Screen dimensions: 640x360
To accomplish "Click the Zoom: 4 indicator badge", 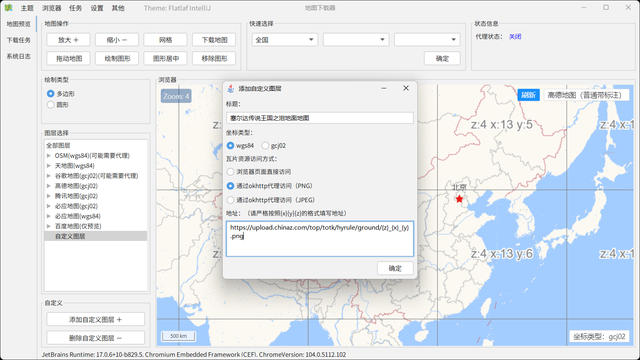I will tap(176, 96).
